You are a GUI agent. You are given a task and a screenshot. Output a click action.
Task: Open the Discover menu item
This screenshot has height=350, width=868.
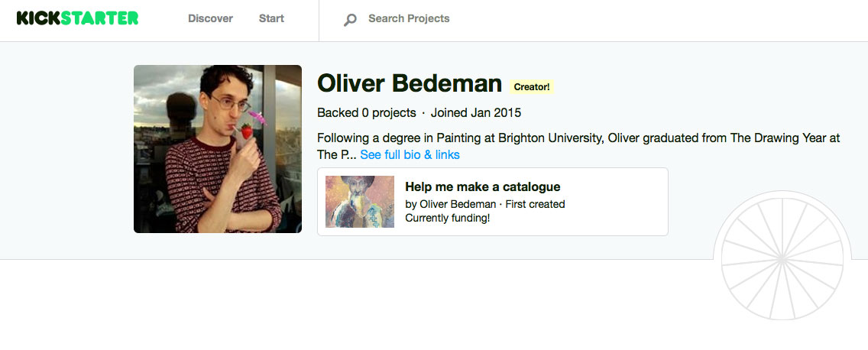[x=210, y=18]
